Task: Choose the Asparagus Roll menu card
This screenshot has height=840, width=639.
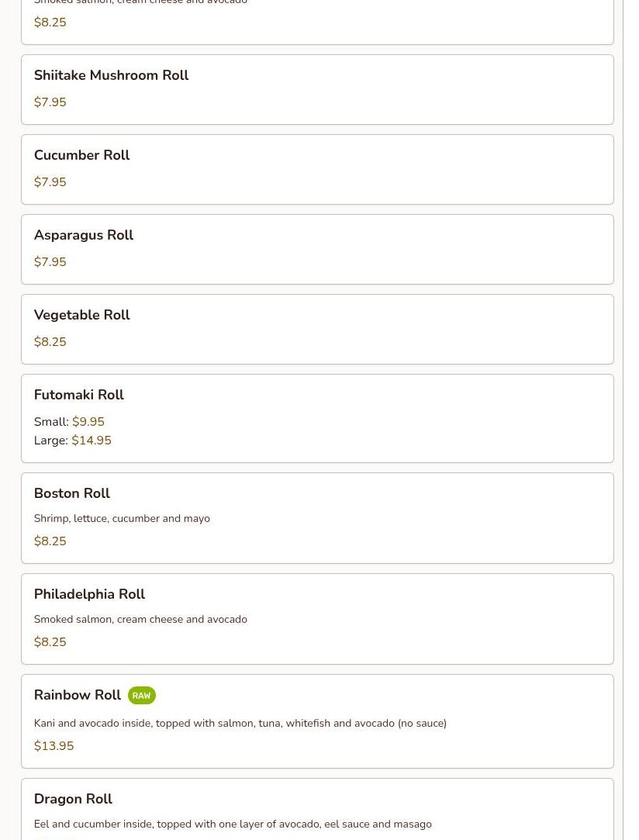Action: pyautogui.click(x=317, y=249)
